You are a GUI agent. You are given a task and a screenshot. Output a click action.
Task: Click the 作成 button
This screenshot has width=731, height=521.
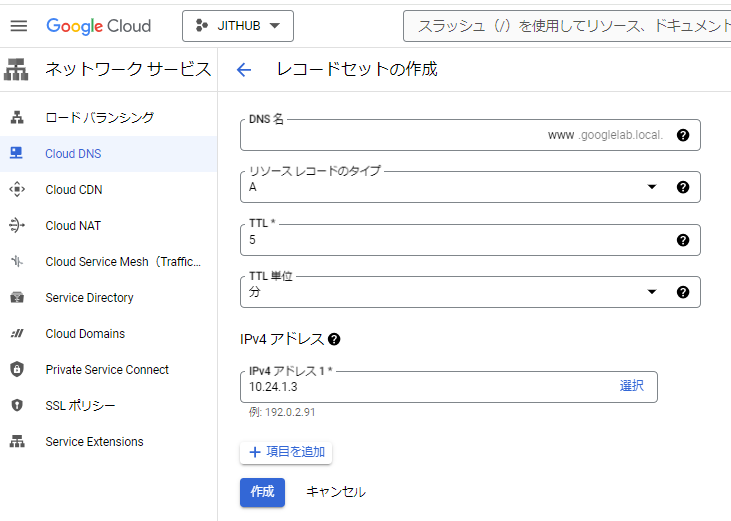pyautogui.click(x=262, y=492)
